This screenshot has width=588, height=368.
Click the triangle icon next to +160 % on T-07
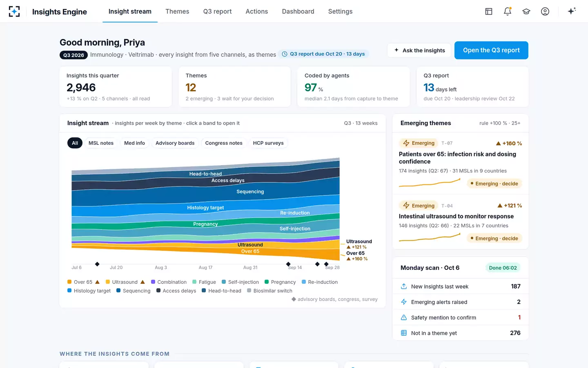click(498, 144)
